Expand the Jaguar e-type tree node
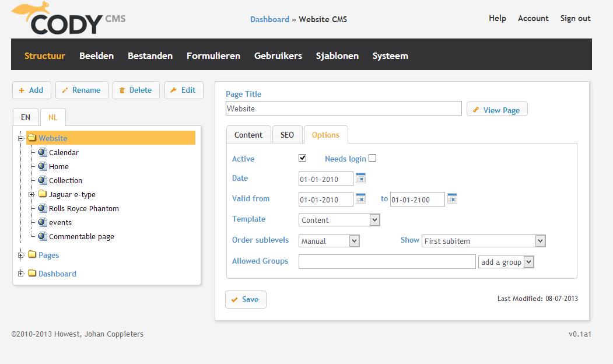Image resolution: width=613 pixels, height=364 pixels. click(31, 194)
